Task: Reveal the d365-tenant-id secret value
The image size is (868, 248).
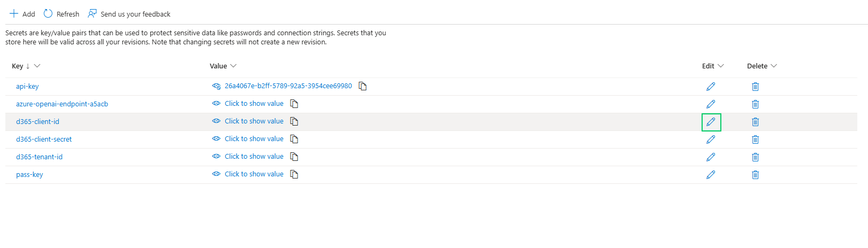Action: 254,157
